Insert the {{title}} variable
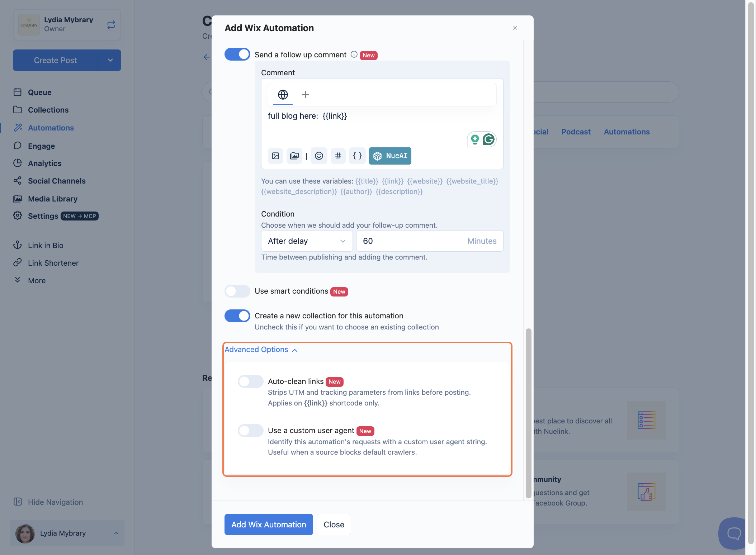Screen dimensions: 756x555 (x=367, y=181)
